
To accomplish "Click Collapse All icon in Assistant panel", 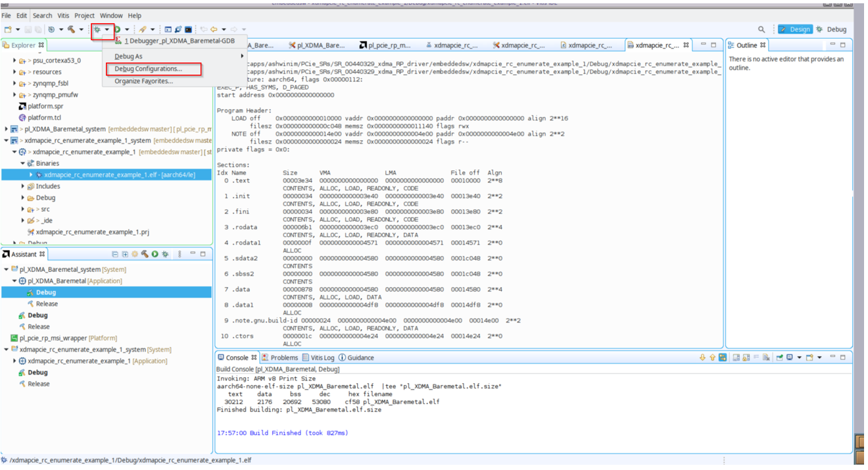I will coord(115,254).
